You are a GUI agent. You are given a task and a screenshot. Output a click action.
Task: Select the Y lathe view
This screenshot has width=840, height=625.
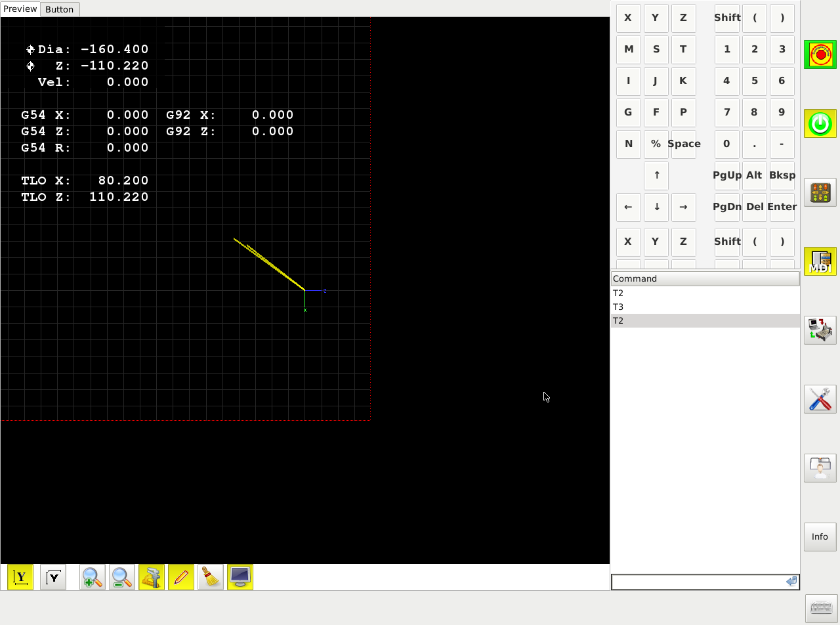[20, 577]
